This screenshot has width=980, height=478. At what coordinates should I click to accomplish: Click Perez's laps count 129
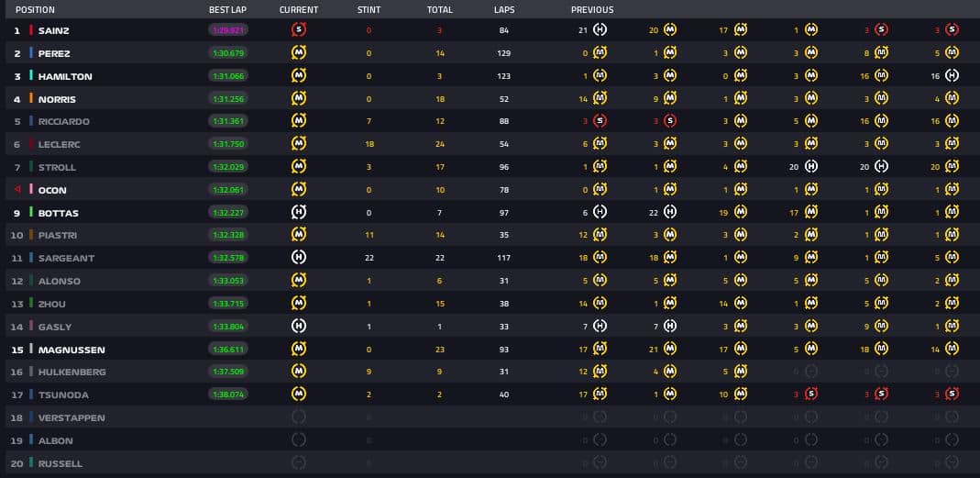503,53
